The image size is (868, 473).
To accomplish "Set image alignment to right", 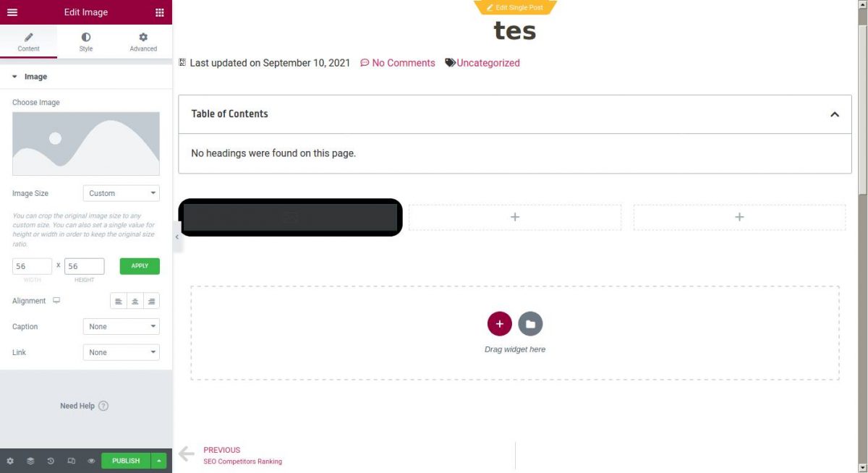I will (x=151, y=301).
